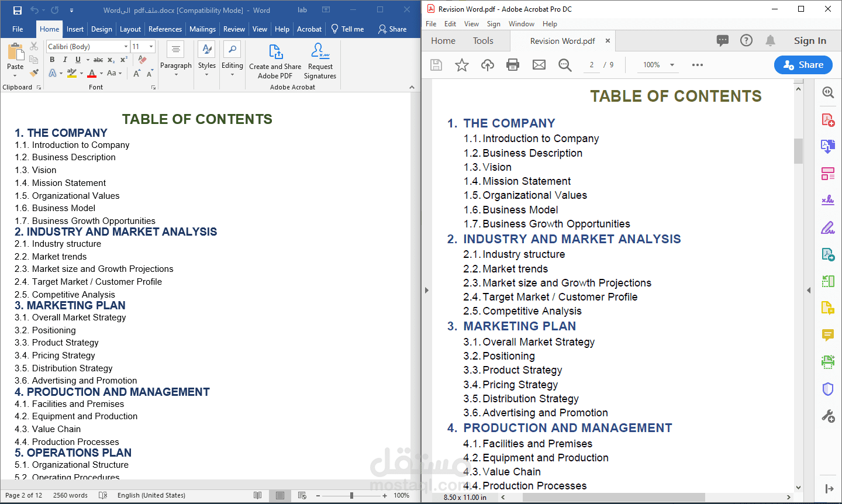842x504 pixels.
Task: Click the Comment sticky note icon in sidebar
Action: click(x=828, y=335)
